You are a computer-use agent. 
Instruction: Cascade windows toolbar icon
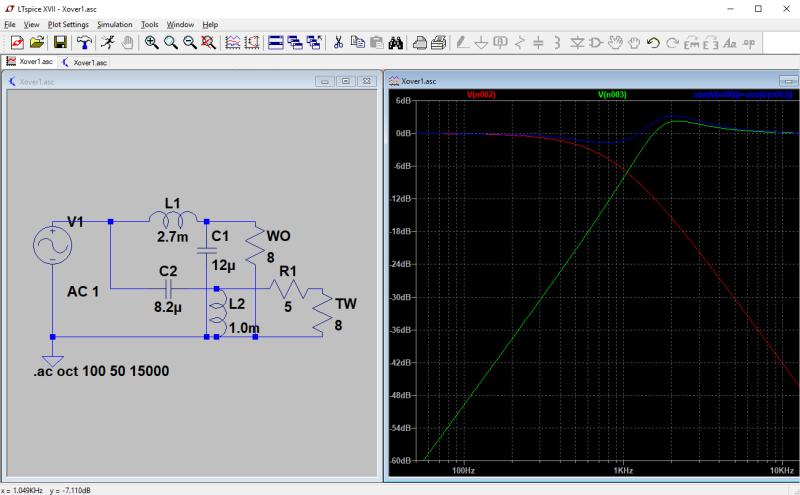[x=295, y=42]
